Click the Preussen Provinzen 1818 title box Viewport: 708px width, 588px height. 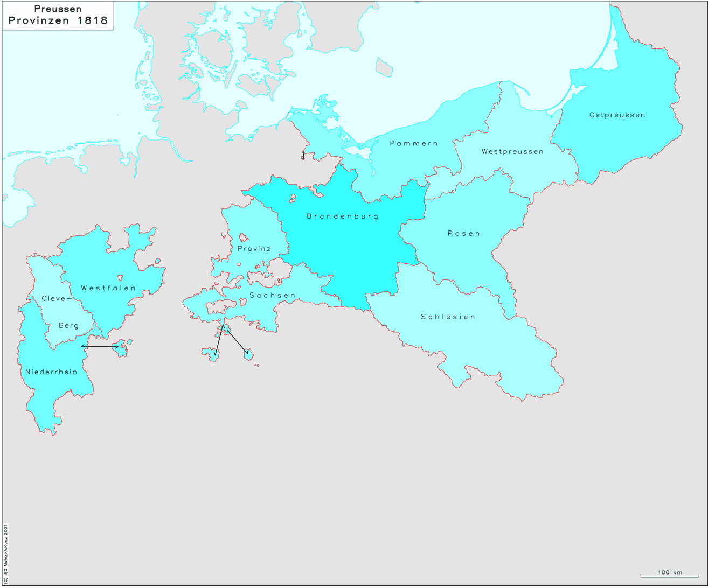58,16
